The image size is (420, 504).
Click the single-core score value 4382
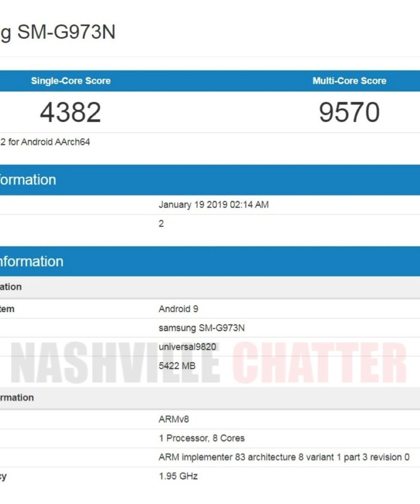click(71, 112)
